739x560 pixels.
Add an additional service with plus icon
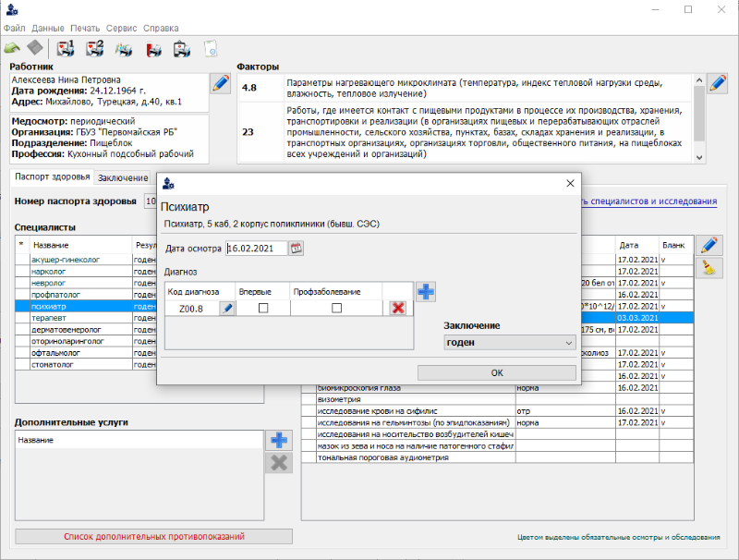278,441
